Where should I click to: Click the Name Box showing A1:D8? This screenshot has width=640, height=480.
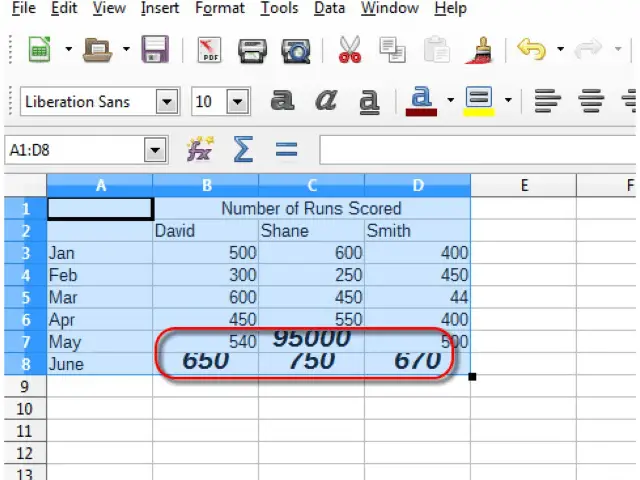tap(74, 150)
